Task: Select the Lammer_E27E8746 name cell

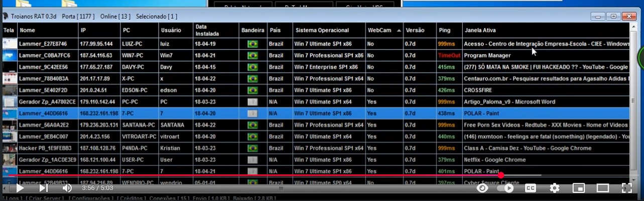Action: pyautogui.click(x=47, y=44)
